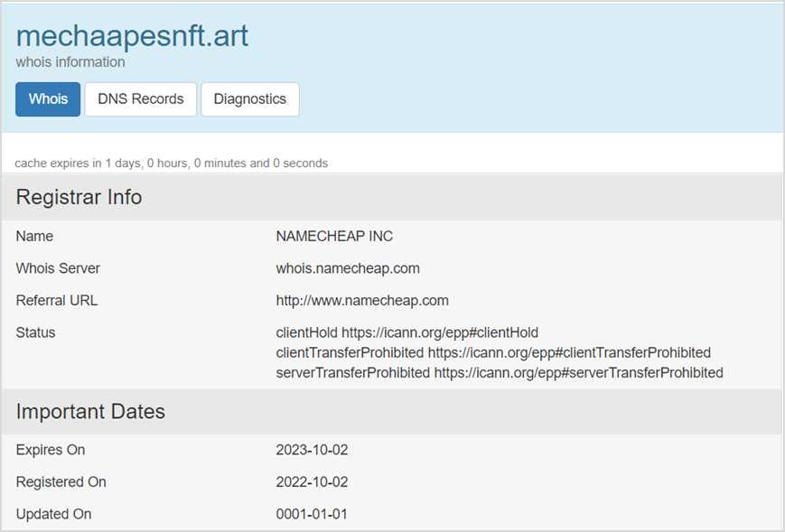The height and width of the screenshot is (532, 785).
Task: Click the Referral URL label
Action: [x=56, y=300]
